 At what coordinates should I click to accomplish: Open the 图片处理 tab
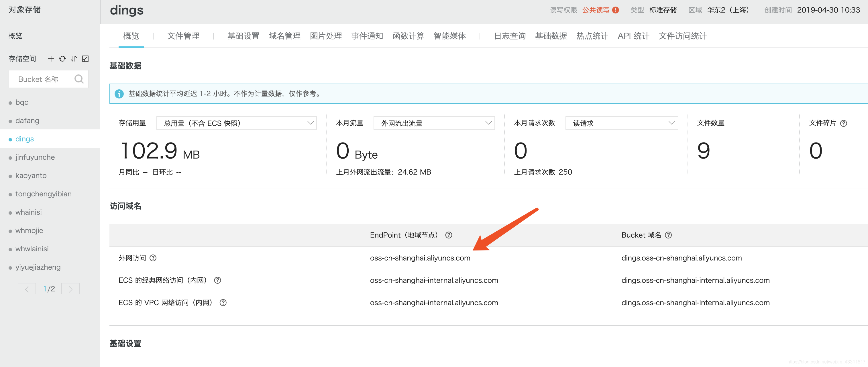tap(326, 36)
